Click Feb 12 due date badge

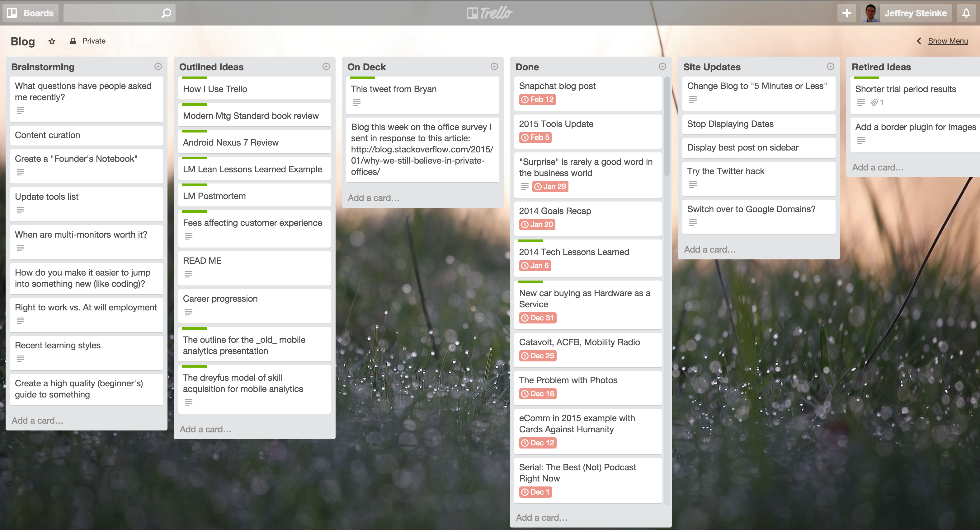point(538,100)
